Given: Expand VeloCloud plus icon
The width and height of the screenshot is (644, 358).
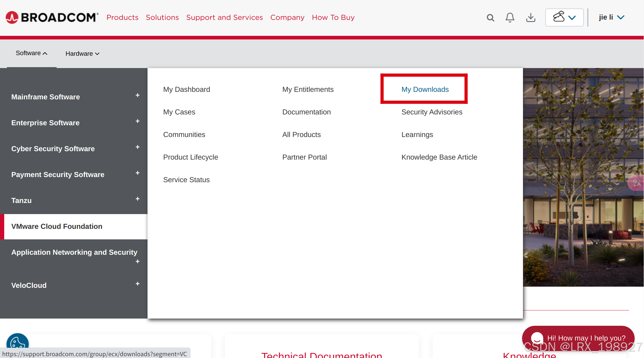Looking at the screenshot, I should (x=138, y=284).
